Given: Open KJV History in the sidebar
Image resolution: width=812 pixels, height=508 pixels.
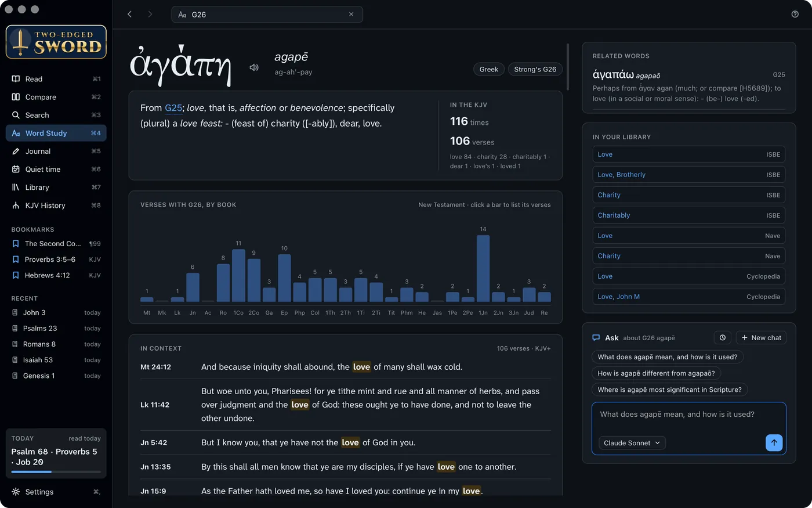Looking at the screenshot, I should 56,205.
